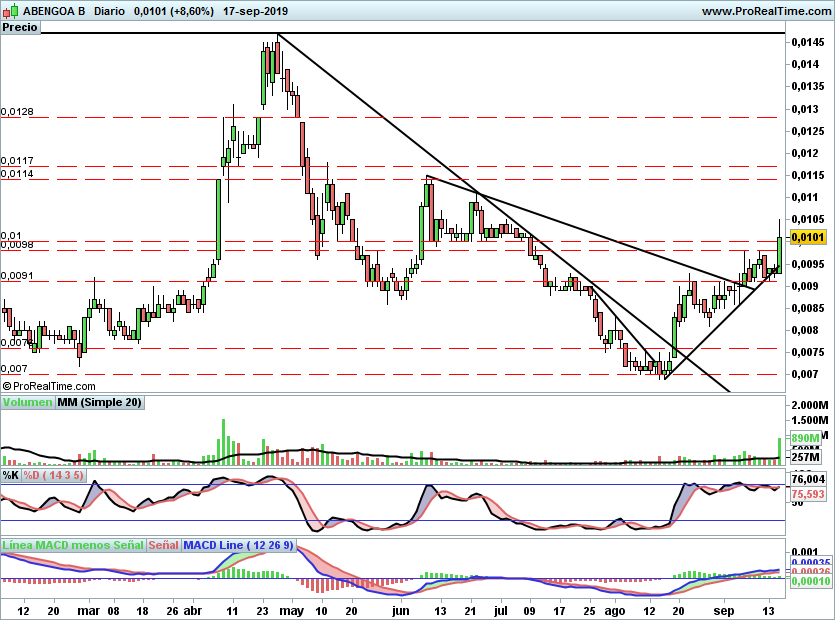Click the 257M volume average tag
Image resolution: width=835 pixels, height=620 pixels.
point(805,457)
